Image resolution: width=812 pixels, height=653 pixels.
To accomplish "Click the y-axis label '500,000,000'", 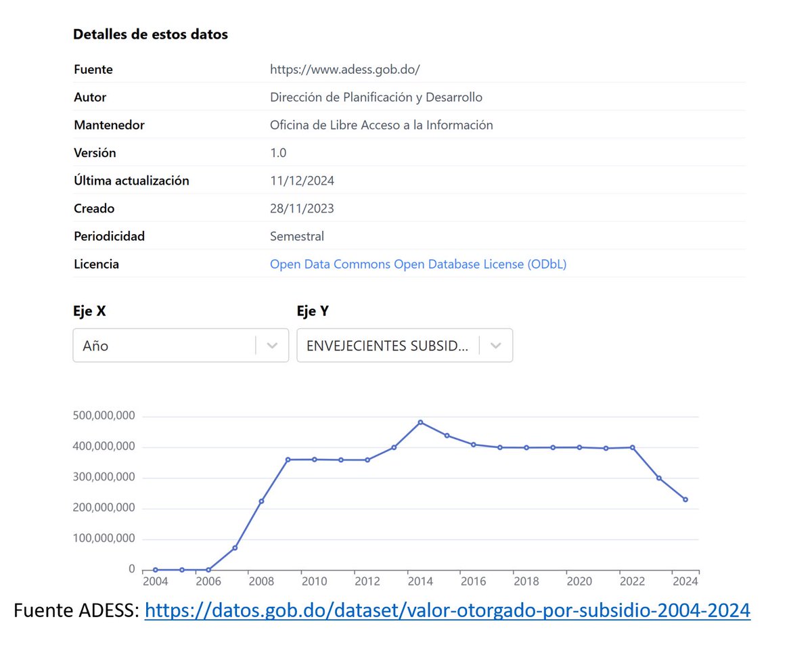I will point(104,415).
